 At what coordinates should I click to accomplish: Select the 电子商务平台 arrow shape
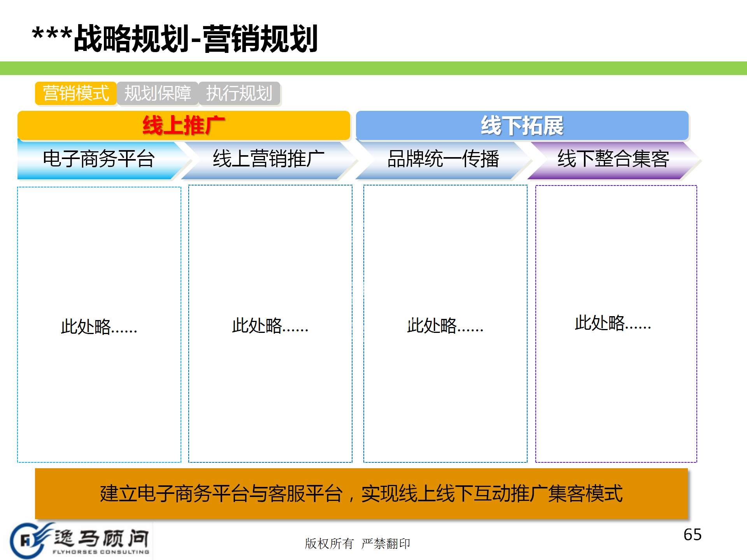coord(99,159)
